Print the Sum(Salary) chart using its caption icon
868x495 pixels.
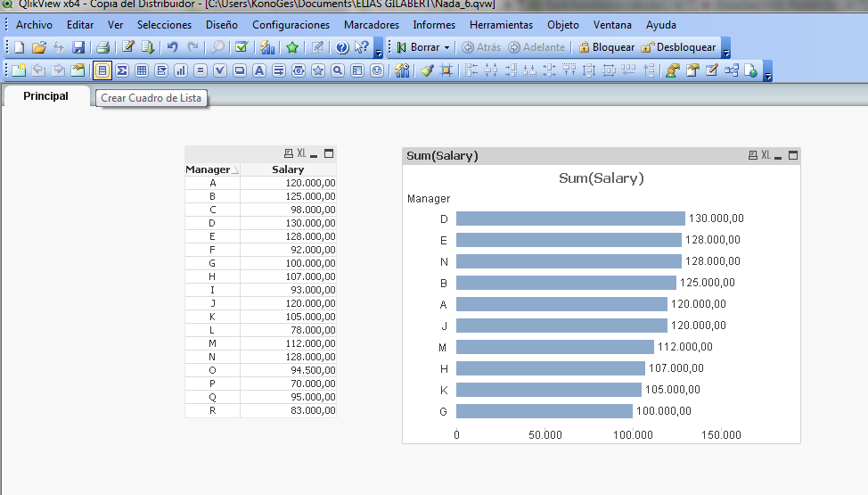pyautogui.click(x=752, y=155)
